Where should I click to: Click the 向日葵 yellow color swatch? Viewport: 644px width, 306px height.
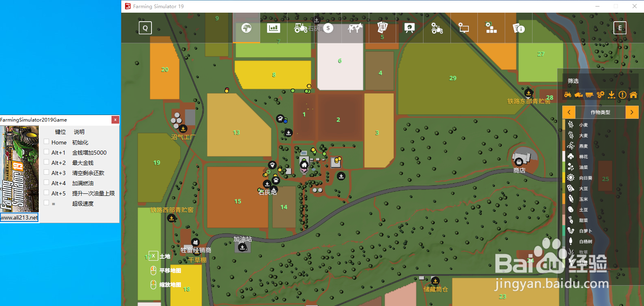pos(564,177)
